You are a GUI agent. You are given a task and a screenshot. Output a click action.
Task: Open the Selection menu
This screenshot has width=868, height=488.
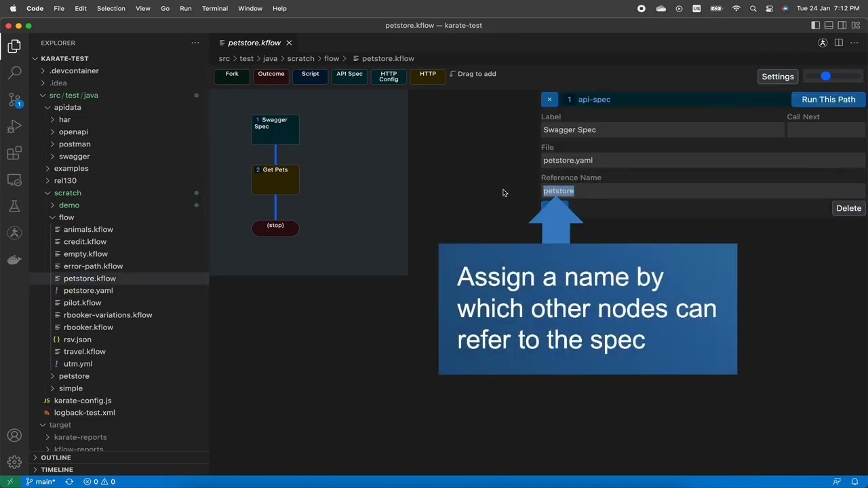point(111,8)
